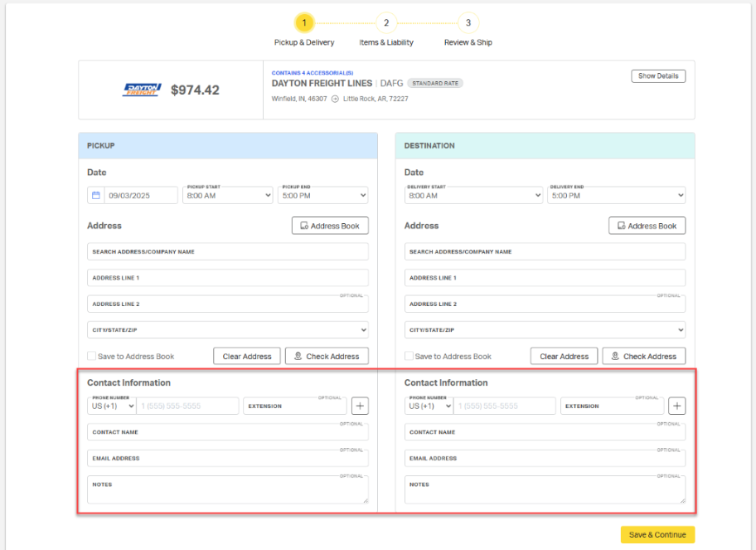
Task: Click Clear Address in the pickup section
Action: click(x=247, y=356)
